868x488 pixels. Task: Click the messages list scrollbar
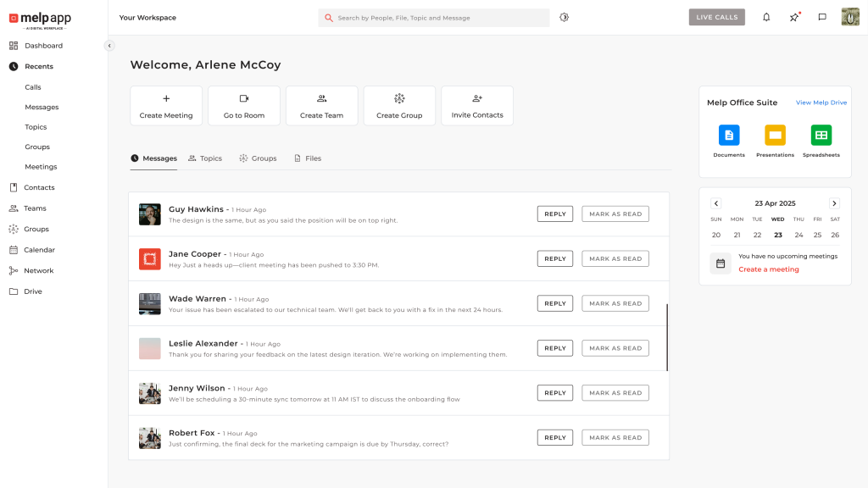tap(667, 337)
